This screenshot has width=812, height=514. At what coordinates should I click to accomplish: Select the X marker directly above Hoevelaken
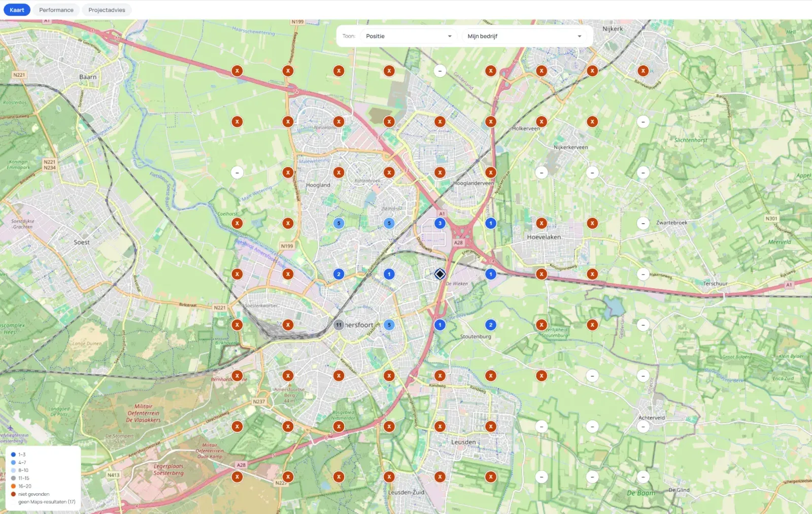point(542,223)
